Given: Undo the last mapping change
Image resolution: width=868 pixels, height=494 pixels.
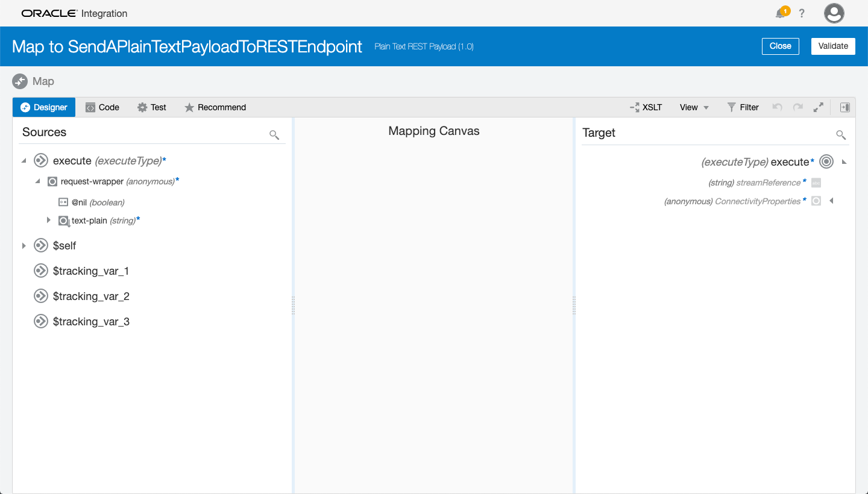Looking at the screenshot, I should [x=778, y=107].
